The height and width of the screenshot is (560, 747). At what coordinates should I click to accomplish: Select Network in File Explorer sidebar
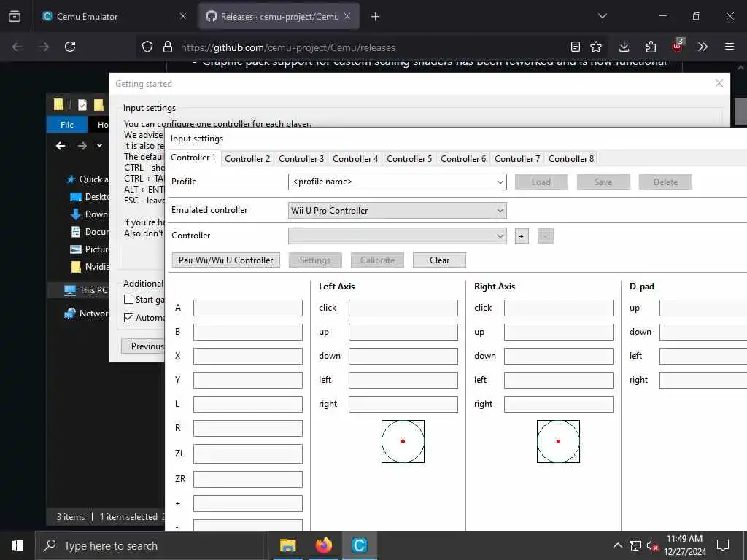click(86, 314)
